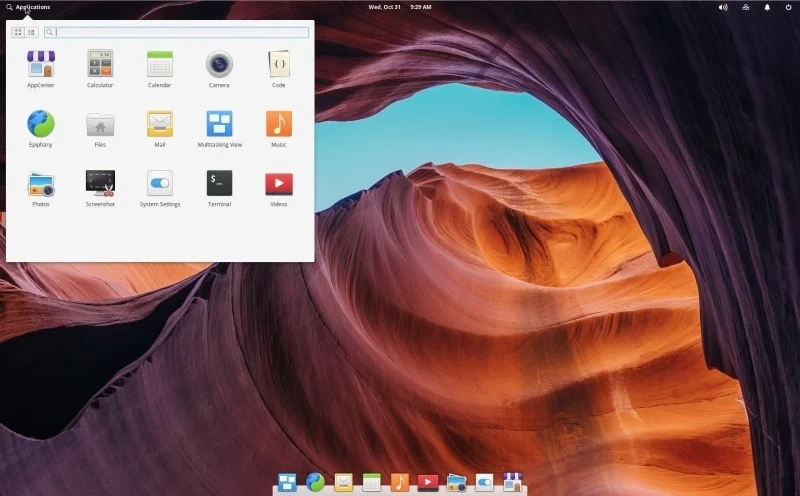Viewport: 800px width, 496px height.
Task: Launch the Calculator app
Action: 100,65
